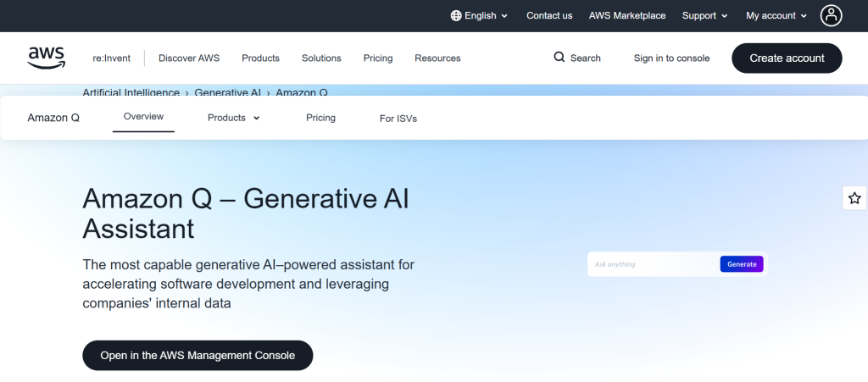Open the Resources menu
Viewport: 868px width, 382px height.
(x=437, y=58)
